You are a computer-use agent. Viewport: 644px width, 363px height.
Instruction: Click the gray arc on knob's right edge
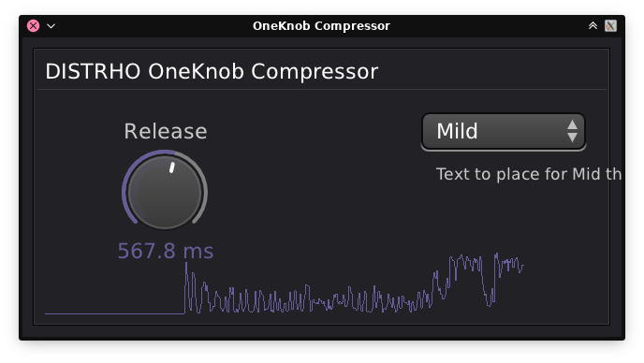[x=203, y=192]
